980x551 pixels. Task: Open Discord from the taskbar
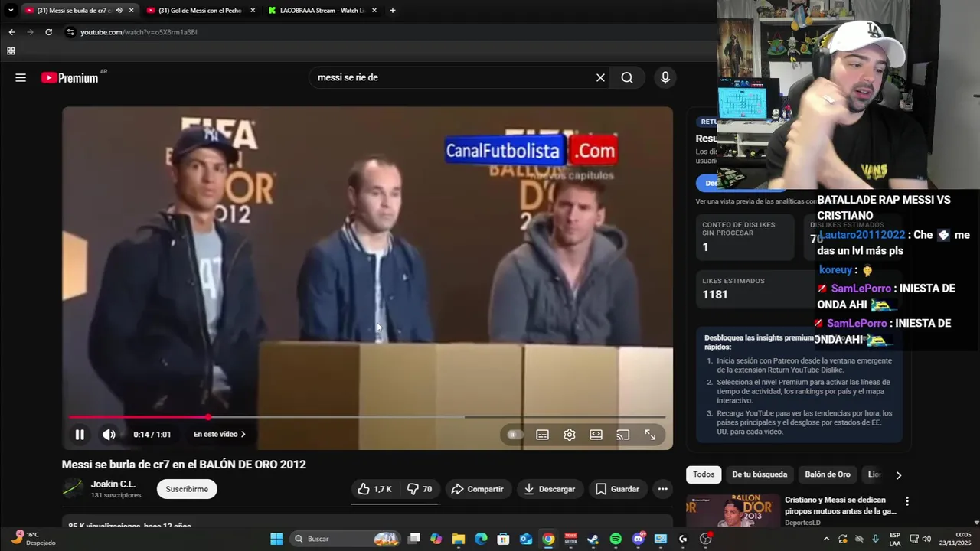[639, 539]
